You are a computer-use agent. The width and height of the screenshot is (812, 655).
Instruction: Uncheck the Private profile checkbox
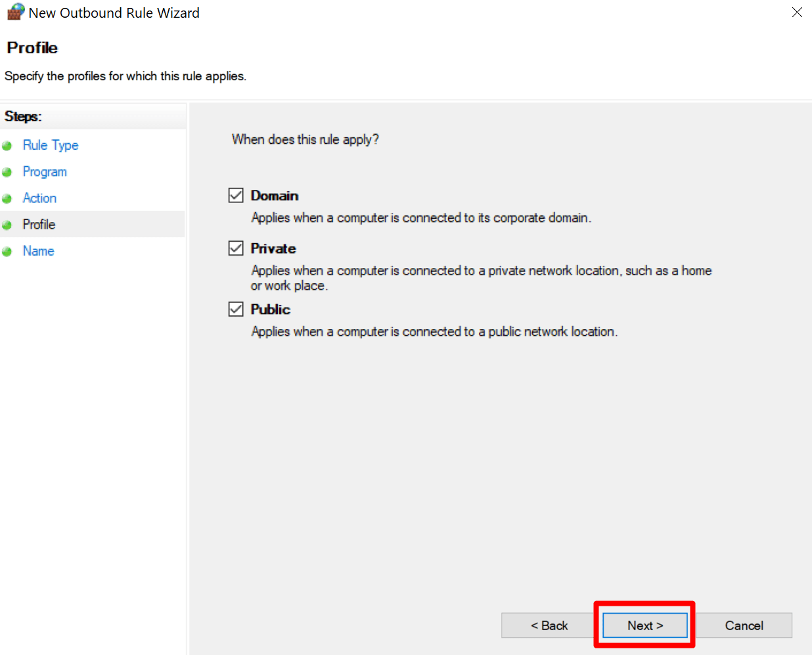(236, 248)
